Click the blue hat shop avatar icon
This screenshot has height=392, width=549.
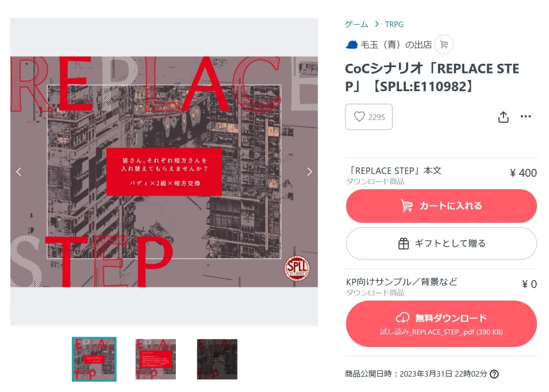(352, 45)
